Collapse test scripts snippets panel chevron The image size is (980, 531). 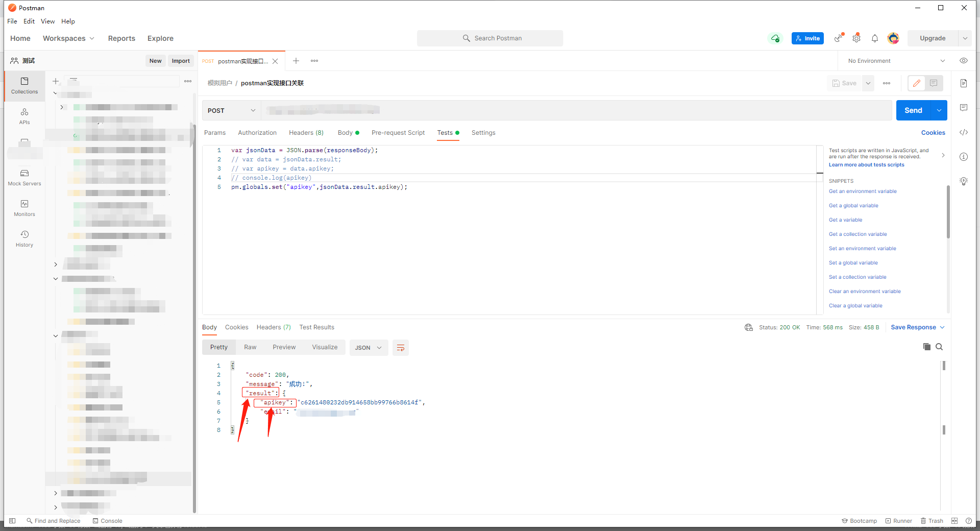(943, 155)
